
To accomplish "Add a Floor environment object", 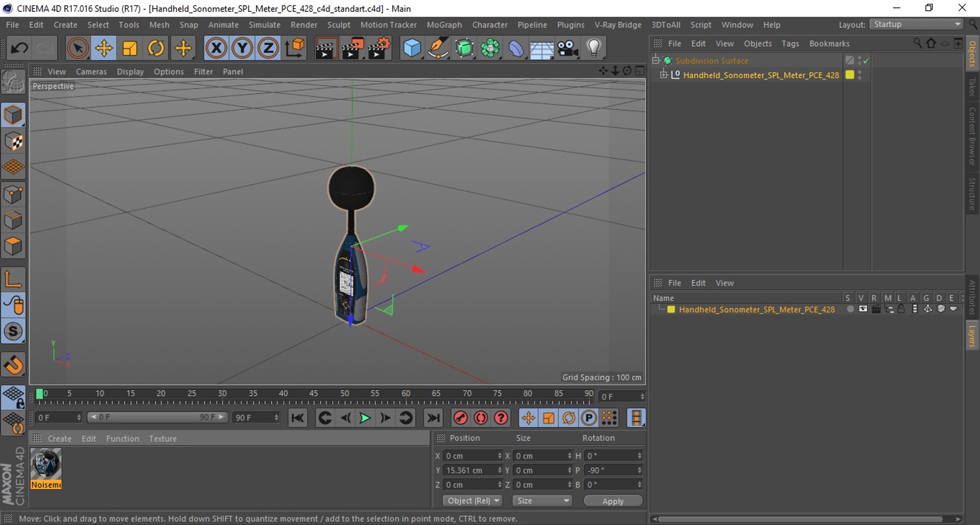I will 542,48.
